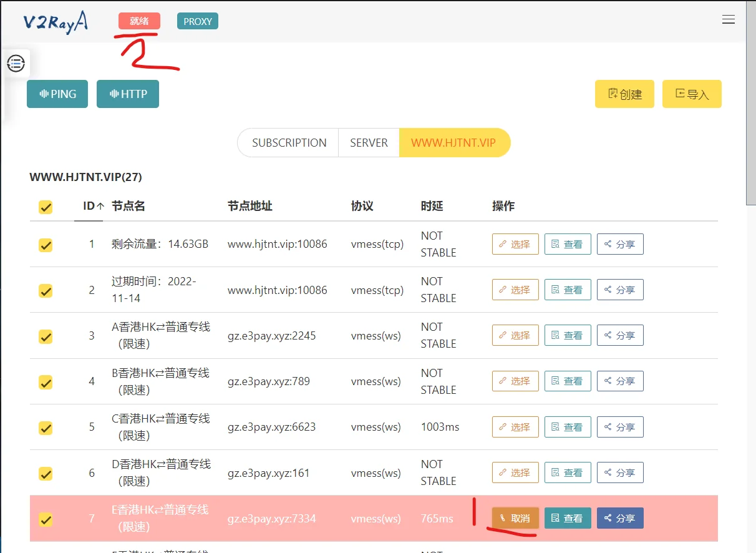Image resolution: width=756 pixels, height=553 pixels.
Task: View node 7 E香港HK via 查看
Action: point(568,518)
